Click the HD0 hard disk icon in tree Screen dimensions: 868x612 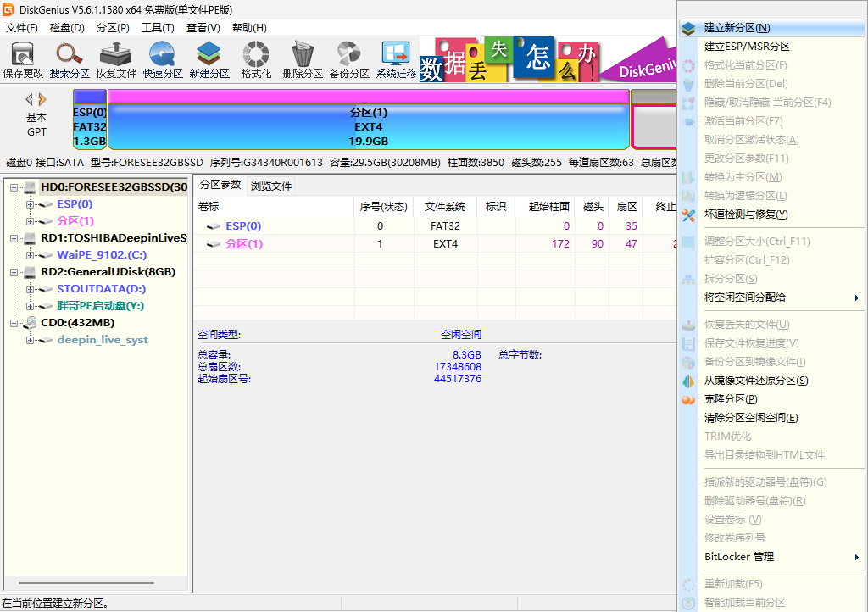click(x=30, y=187)
